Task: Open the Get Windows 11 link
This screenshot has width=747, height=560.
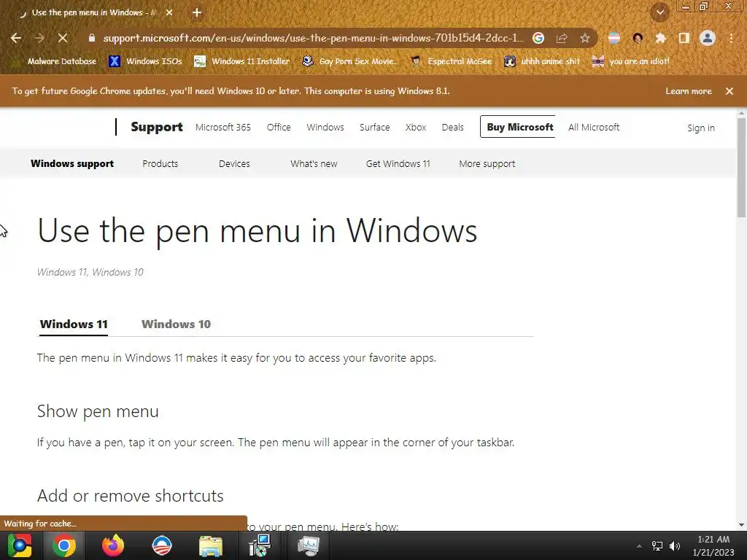Action: pos(398,163)
